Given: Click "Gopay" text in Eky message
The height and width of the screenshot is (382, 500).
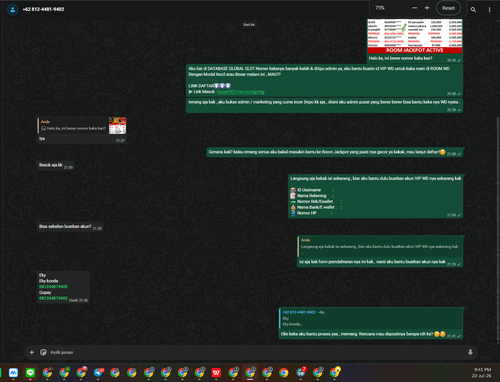Looking at the screenshot, I should 45,292.
